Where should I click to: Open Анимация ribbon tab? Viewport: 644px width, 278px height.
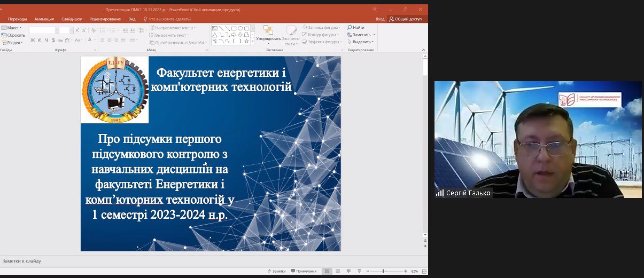[x=44, y=19]
